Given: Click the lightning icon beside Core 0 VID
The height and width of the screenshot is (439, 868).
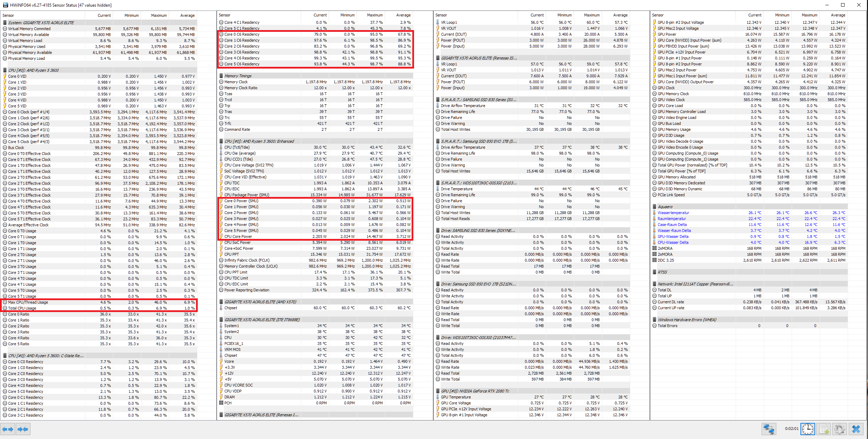Looking at the screenshot, I should click(x=5, y=76).
